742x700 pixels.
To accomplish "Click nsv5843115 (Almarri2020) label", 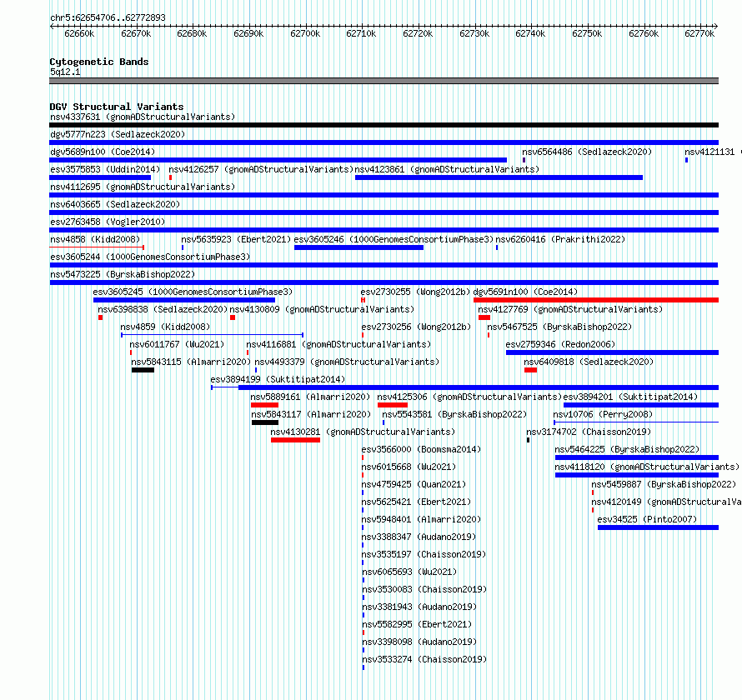I will point(191,362).
